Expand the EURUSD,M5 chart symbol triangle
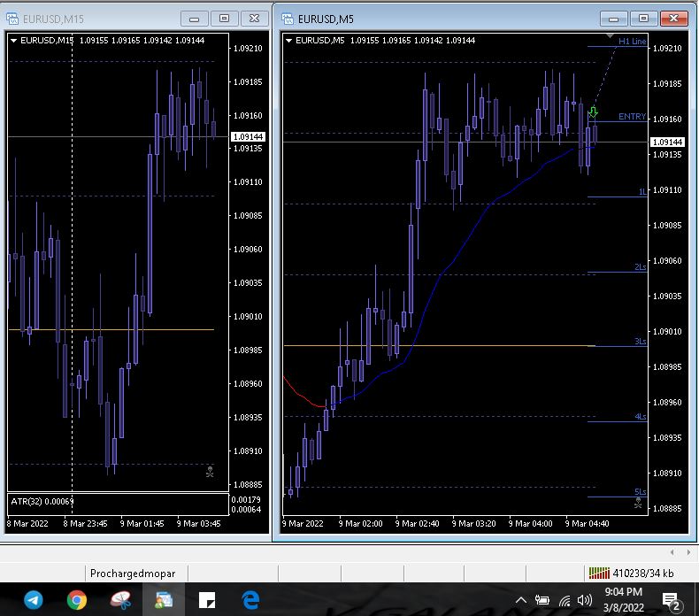 (x=288, y=41)
